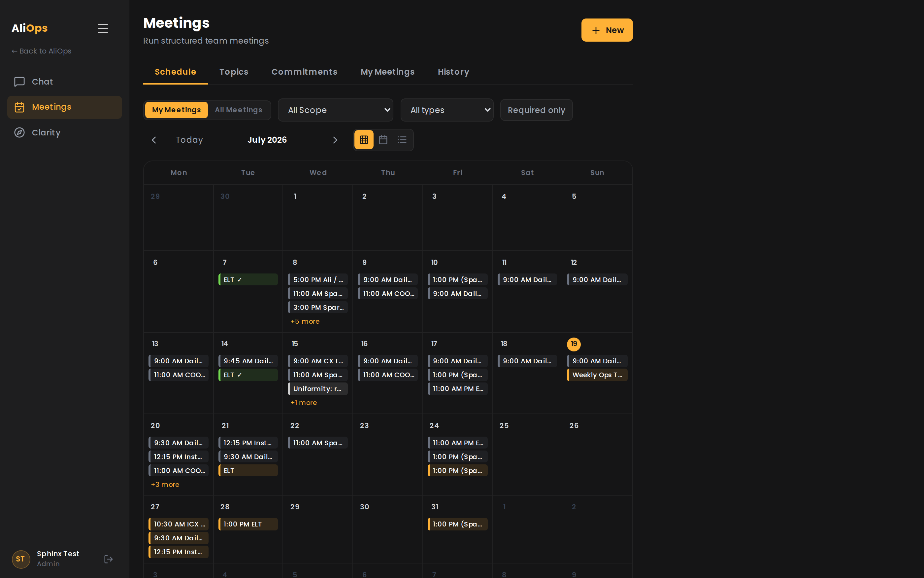This screenshot has height=578, width=924.
Task: Open 9:45 AM Daily on July 14
Action: pyautogui.click(x=248, y=361)
